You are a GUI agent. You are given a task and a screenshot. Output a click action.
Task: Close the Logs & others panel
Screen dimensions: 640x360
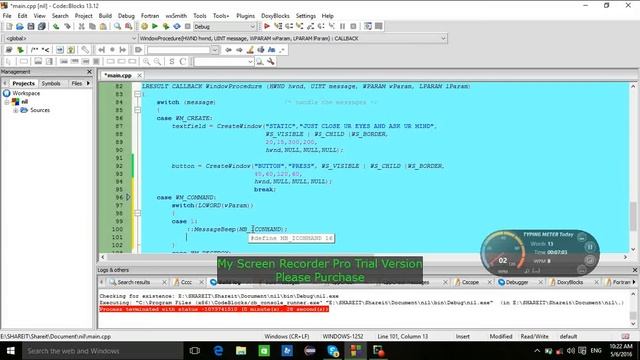click(x=635, y=270)
